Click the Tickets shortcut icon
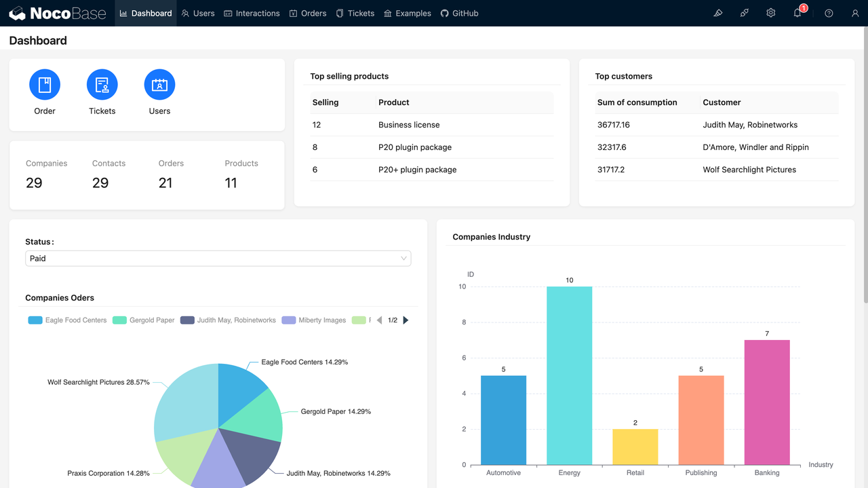The height and width of the screenshot is (488, 868). pos(102,85)
